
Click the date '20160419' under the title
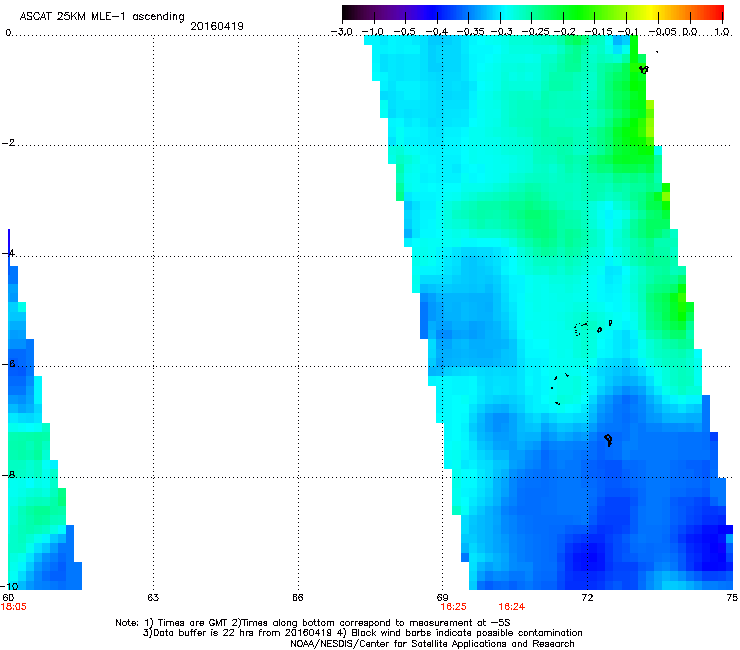(217, 26)
